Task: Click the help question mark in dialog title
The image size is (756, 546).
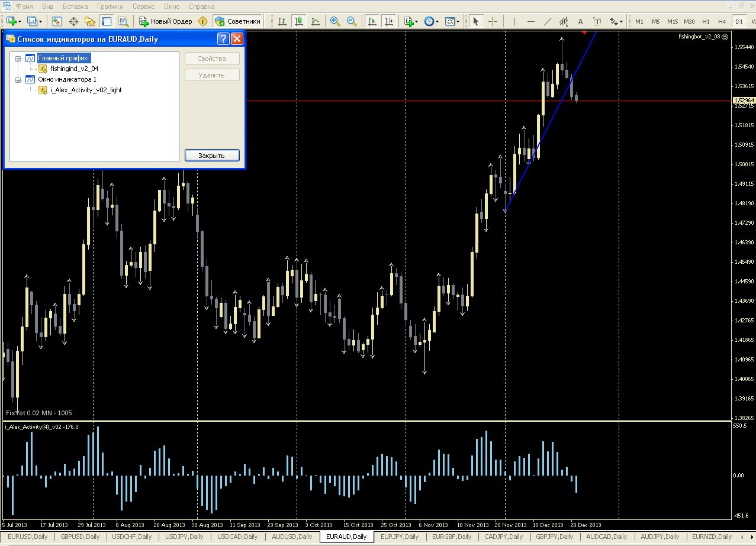Action: [223, 40]
